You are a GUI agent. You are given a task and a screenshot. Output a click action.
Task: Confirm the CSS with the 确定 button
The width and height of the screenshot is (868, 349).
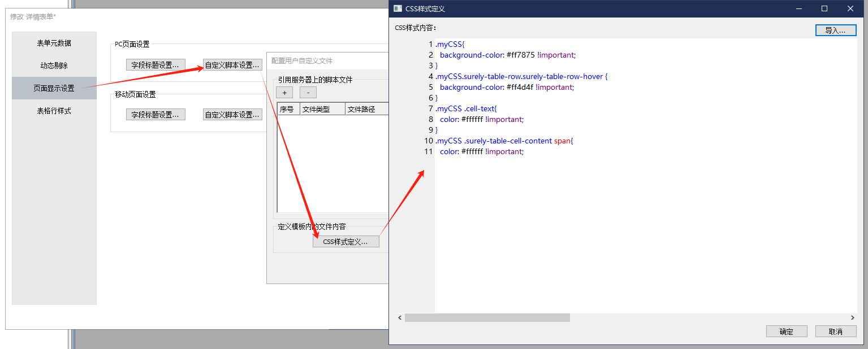pyautogui.click(x=786, y=331)
